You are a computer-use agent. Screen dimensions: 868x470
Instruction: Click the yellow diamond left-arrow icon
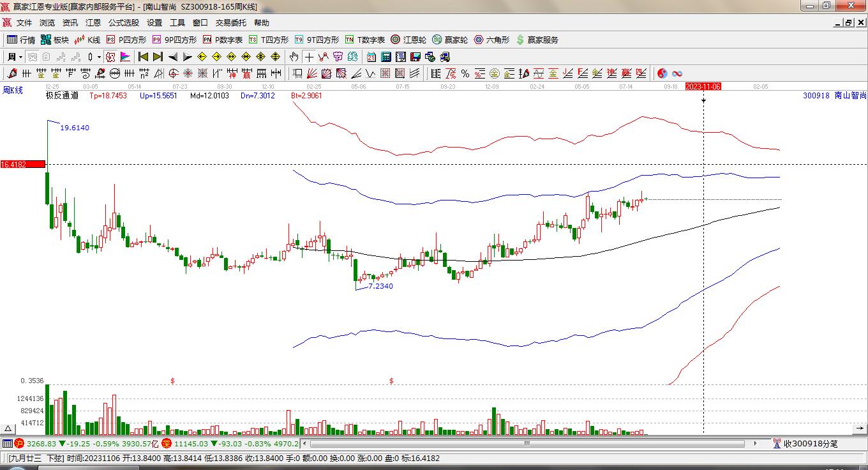pos(202,57)
